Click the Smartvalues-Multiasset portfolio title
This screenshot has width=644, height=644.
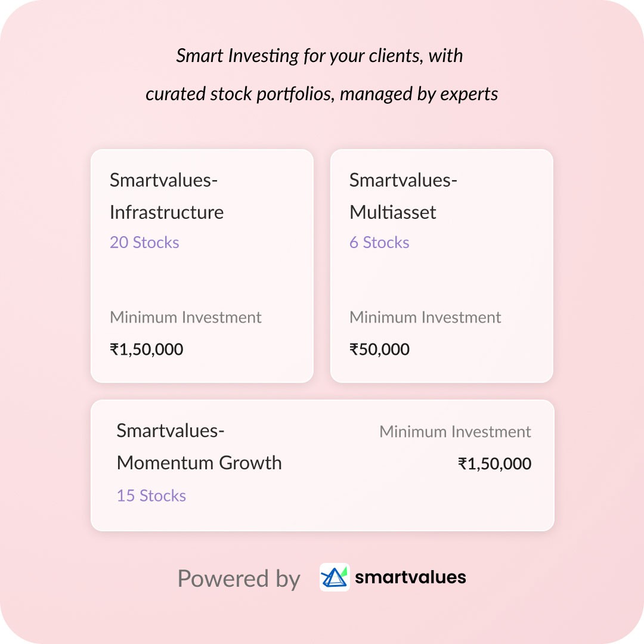coord(403,196)
